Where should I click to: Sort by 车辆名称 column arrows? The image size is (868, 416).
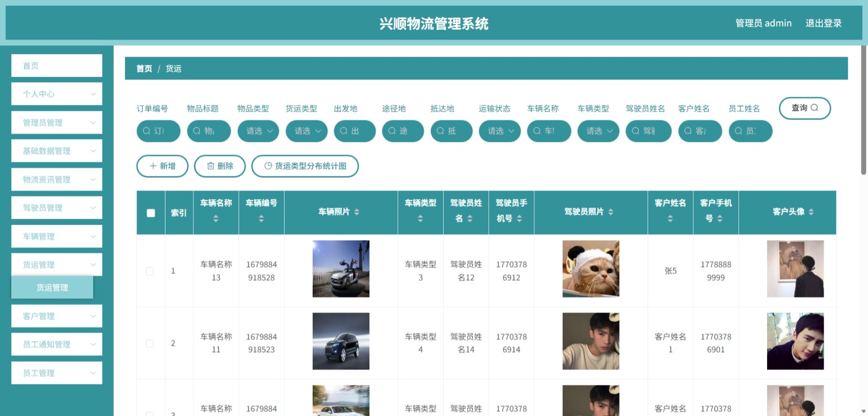tap(216, 218)
